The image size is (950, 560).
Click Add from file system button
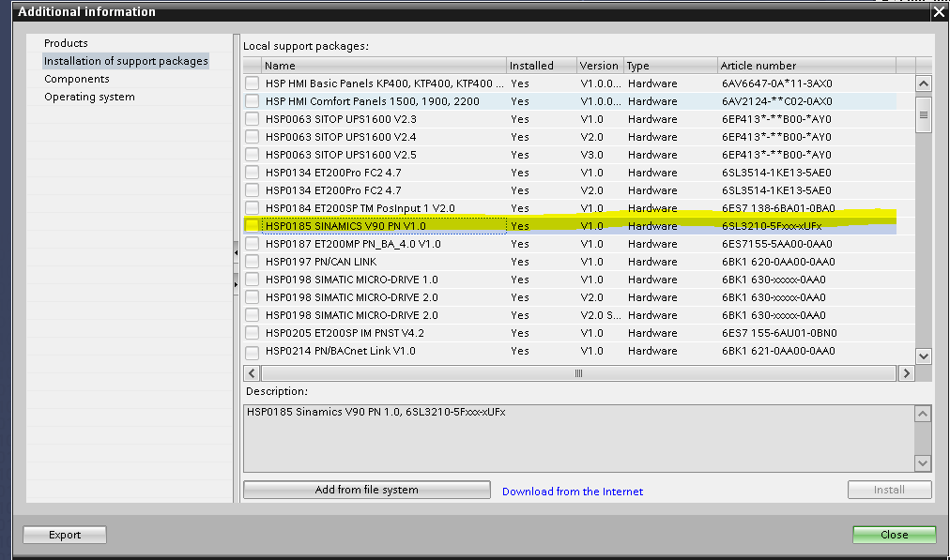[366, 490]
